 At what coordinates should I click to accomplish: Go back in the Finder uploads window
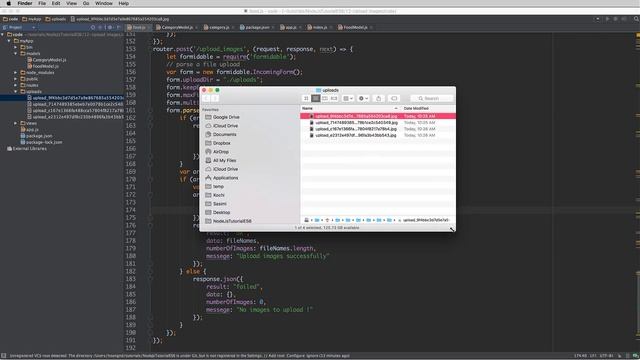point(206,98)
